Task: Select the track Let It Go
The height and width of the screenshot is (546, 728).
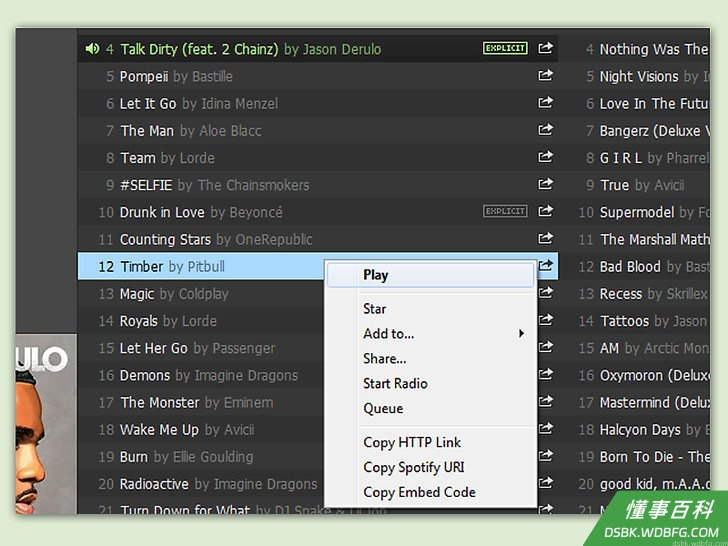Action: [x=148, y=104]
